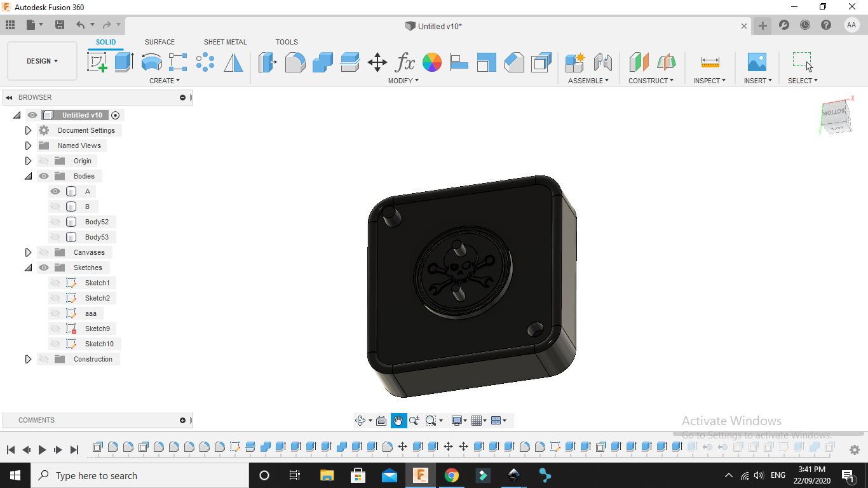Select the Zoom tool in the navigation bar
Image resolution: width=868 pixels, height=488 pixels.
pyautogui.click(x=414, y=421)
